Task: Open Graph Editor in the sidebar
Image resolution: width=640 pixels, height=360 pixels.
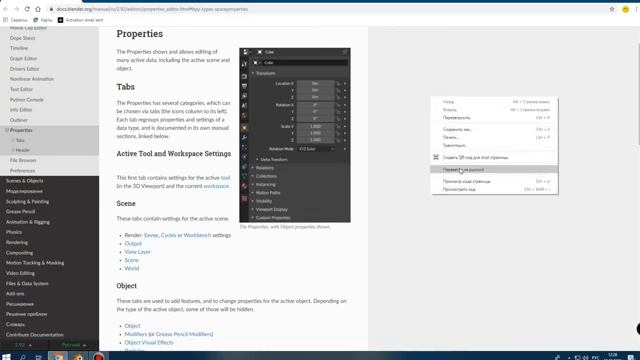Action: [x=23, y=58]
